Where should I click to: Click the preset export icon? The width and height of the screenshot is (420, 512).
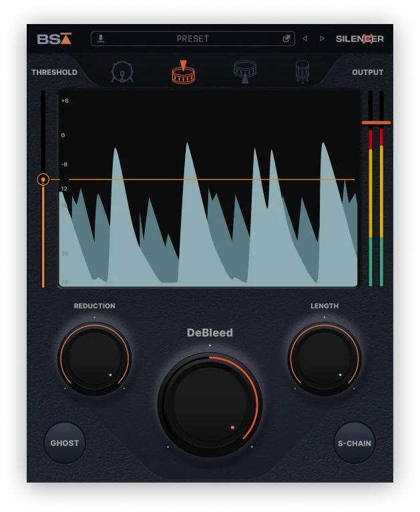point(286,39)
